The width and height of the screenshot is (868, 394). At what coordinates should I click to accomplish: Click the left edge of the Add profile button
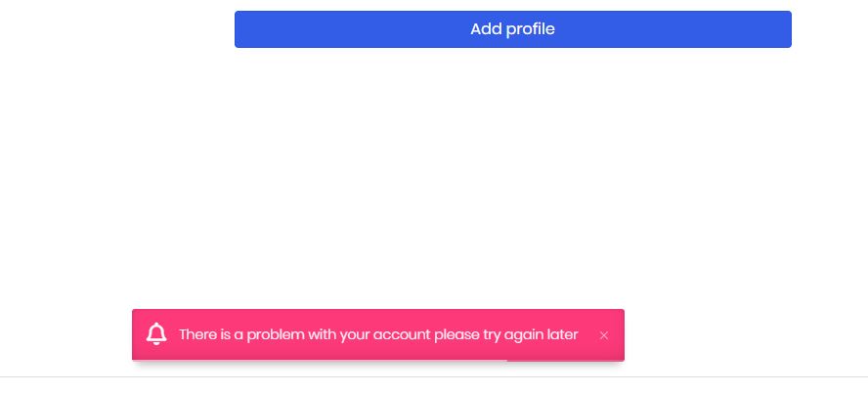tap(239, 29)
